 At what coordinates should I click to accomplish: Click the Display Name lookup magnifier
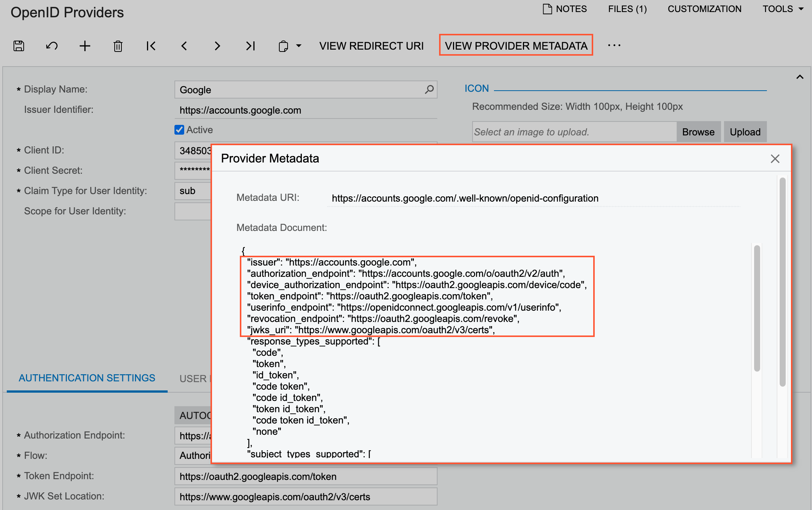[x=429, y=90]
